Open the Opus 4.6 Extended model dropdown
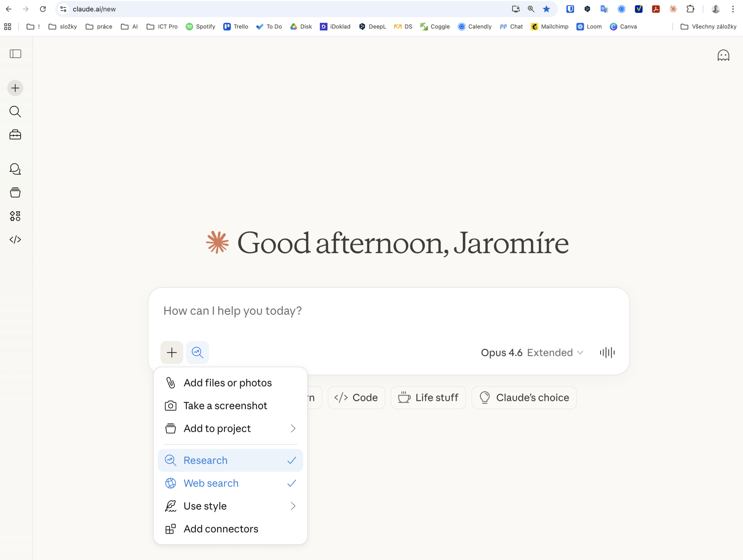Image resolution: width=743 pixels, height=560 pixels. tap(532, 353)
